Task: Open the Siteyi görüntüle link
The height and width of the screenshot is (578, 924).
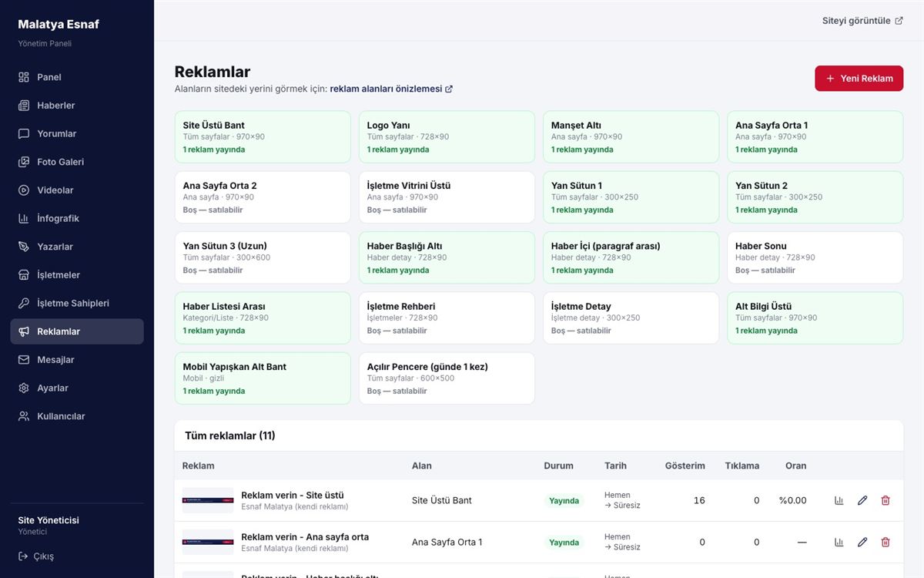Action: click(862, 21)
